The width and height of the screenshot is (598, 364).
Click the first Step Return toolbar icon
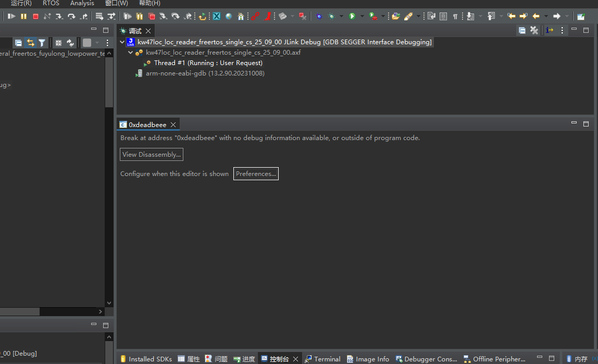[x=84, y=16]
